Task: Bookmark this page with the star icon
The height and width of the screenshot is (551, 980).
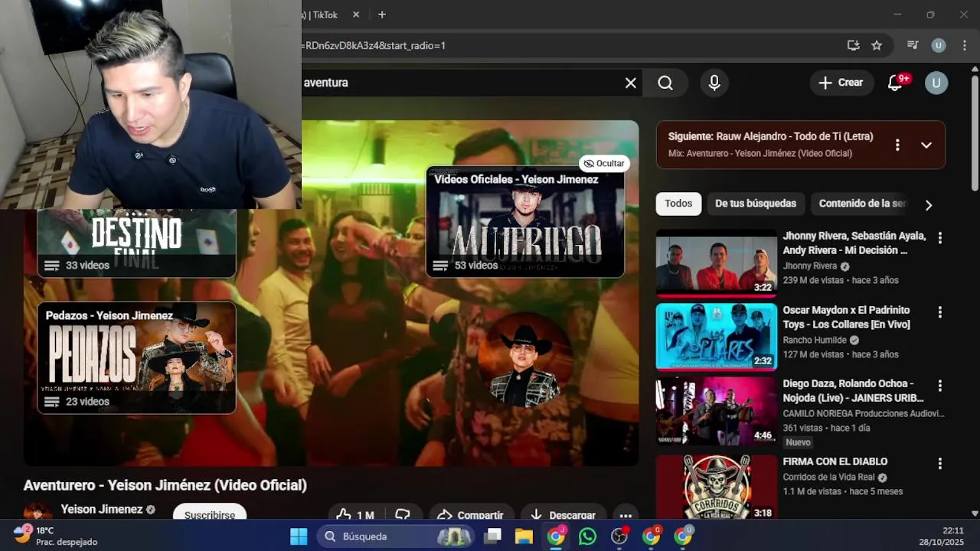Action: click(x=877, y=45)
